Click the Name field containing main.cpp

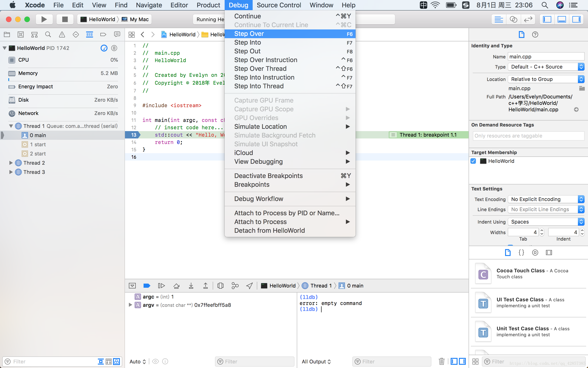[546, 57]
